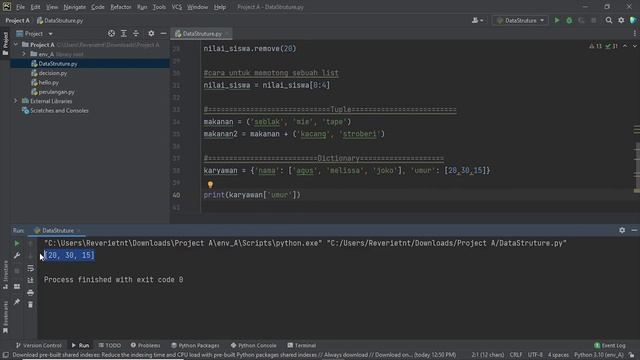Open the Refactor menu

pyautogui.click(x=121, y=7)
